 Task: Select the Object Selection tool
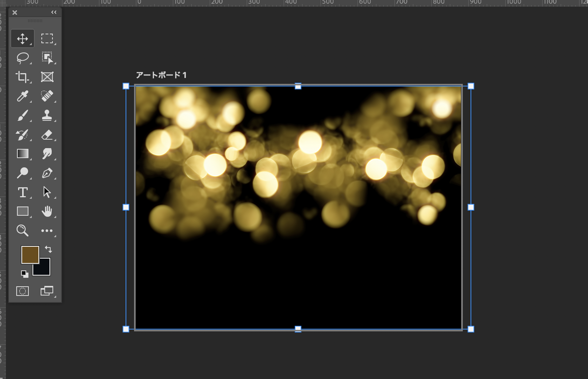click(47, 58)
